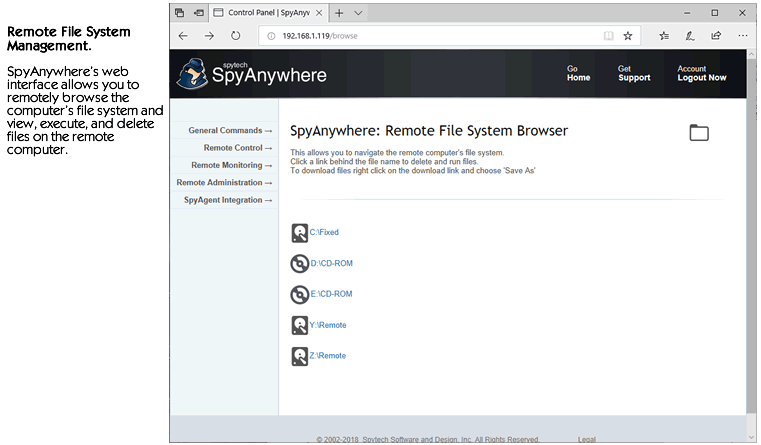The height and width of the screenshot is (445, 761).
Task: Click the share page icon
Action: [x=716, y=36]
